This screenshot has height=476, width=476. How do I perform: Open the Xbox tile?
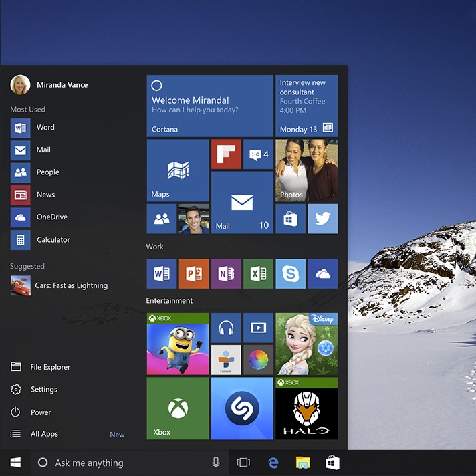pyautogui.click(x=178, y=408)
